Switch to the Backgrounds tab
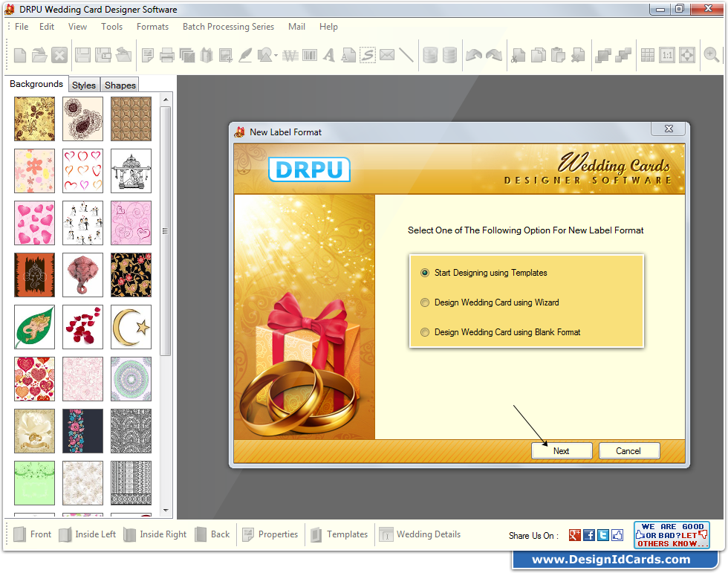Viewport: 728px width, 573px height. click(36, 83)
